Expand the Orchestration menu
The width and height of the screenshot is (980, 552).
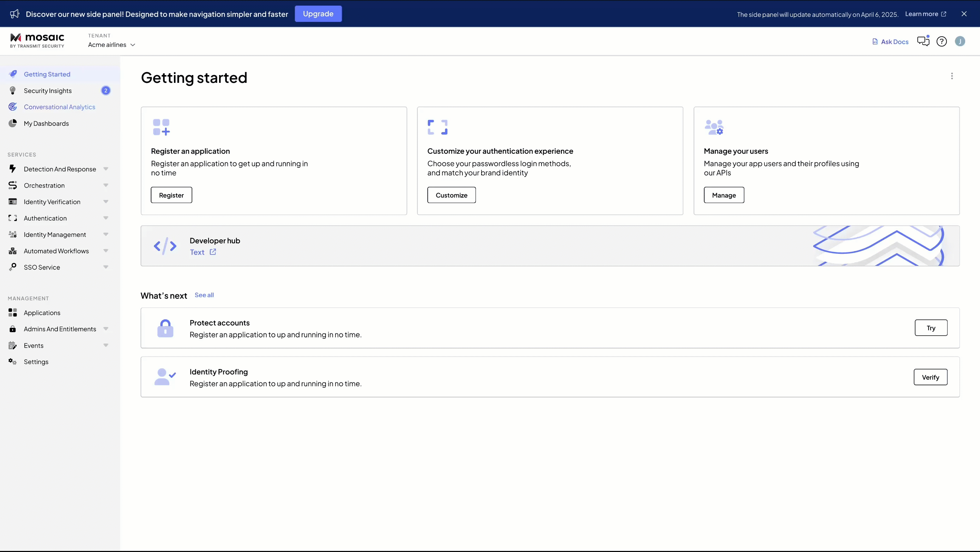coord(106,185)
